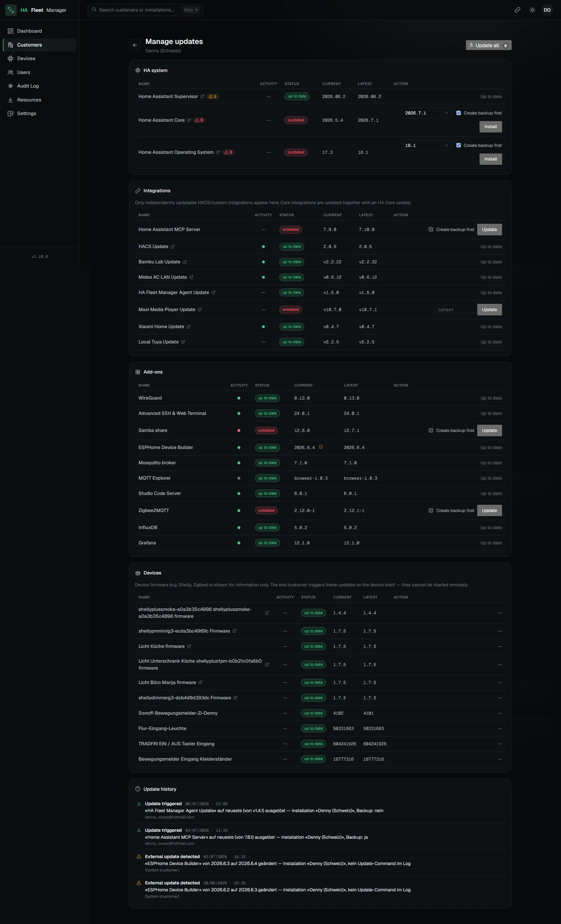Click the v1.10.0 version label
The width and height of the screenshot is (561, 924).
[40, 256]
